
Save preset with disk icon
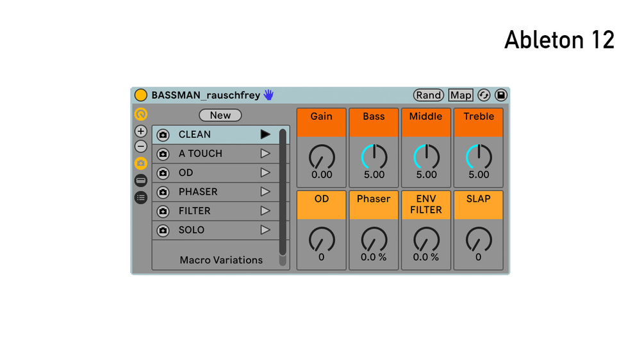(500, 95)
